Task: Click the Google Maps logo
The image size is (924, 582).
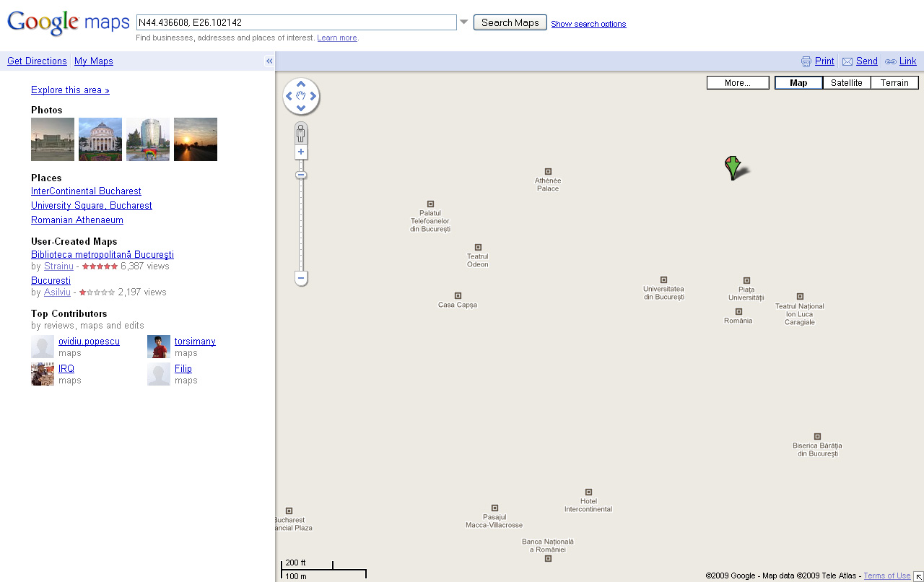Action: [x=69, y=22]
